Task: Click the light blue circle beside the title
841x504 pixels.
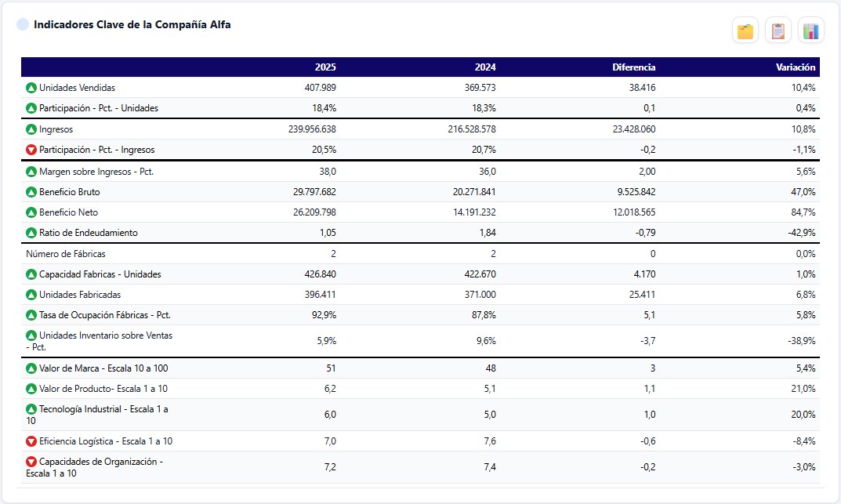Action: 23,24
